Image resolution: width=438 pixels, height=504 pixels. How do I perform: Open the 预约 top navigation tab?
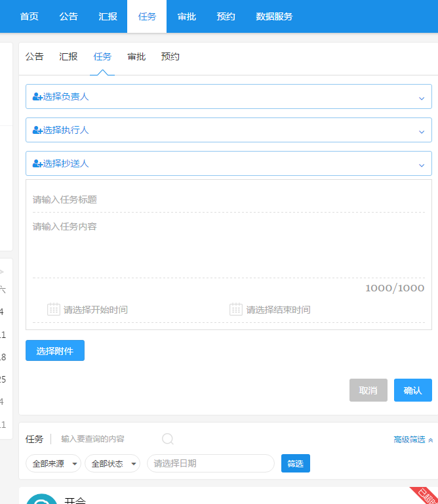(226, 16)
